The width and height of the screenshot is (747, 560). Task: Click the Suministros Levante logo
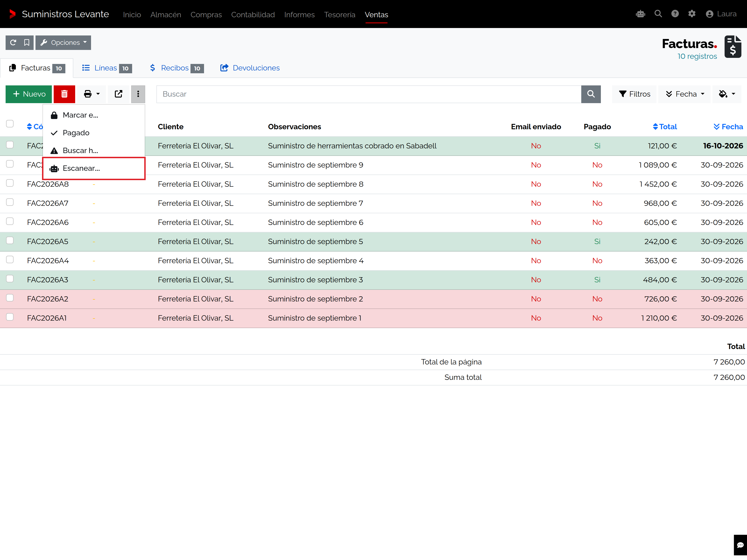pyautogui.click(x=59, y=14)
